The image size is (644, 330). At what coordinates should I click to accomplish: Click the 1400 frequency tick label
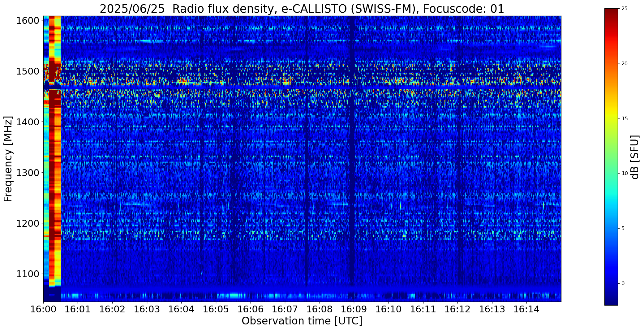click(x=28, y=122)
